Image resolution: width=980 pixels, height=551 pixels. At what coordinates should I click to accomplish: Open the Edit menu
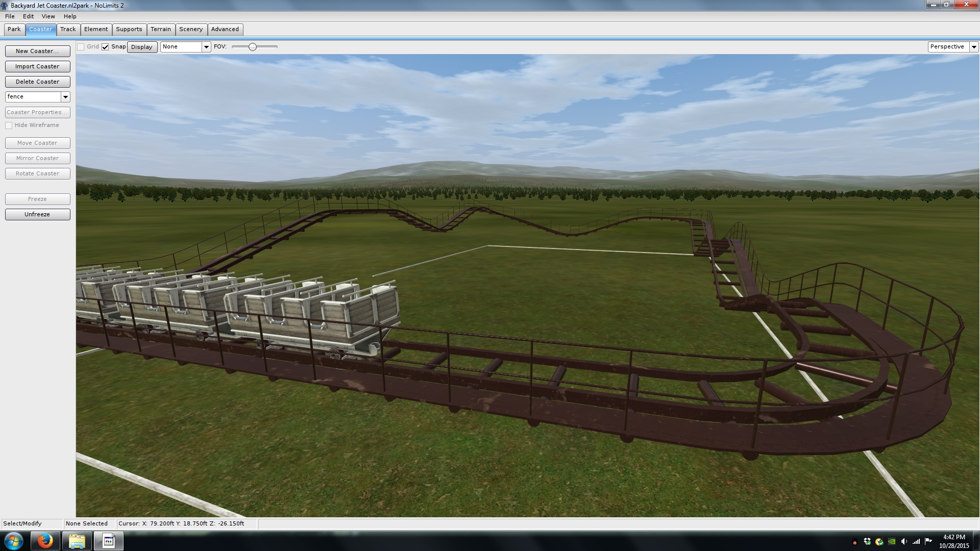(x=28, y=16)
